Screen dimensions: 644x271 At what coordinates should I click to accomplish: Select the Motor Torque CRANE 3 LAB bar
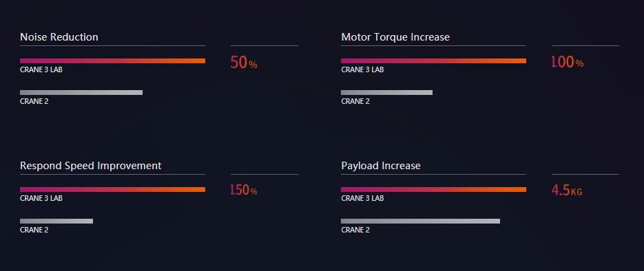pyautogui.click(x=433, y=61)
